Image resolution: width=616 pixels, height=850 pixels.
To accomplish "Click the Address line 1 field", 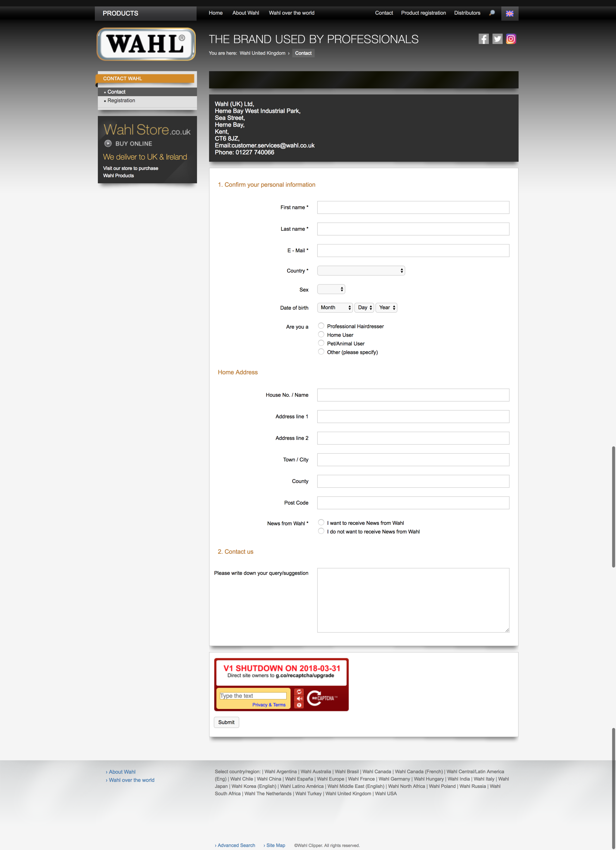I will [x=413, y=416].
